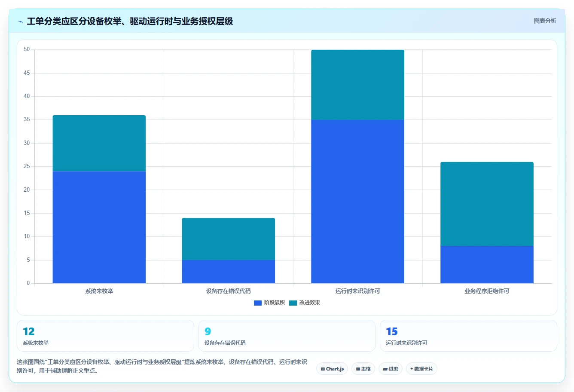Click the teal bar segment for 业务程序拒绝许可
This screenshot has width=574, height=392.
487,204
